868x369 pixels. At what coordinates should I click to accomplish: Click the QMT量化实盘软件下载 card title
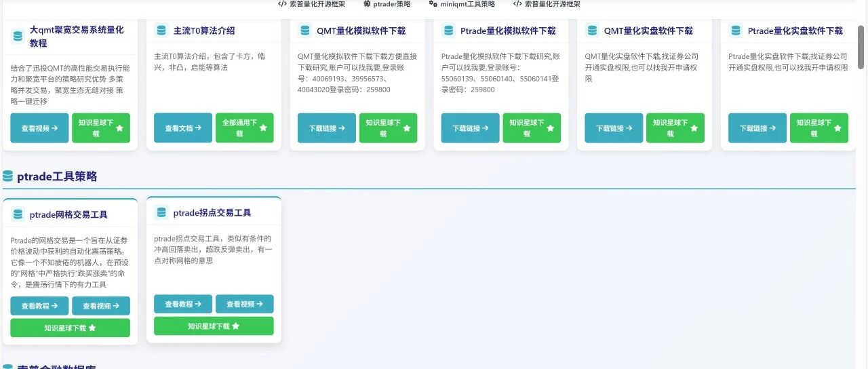click(x=649, y=31)
